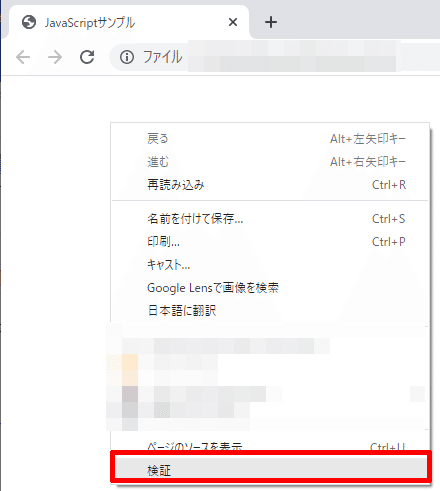
Task: Choose ページのソースを表示 entry
Action: coord(270,445)
